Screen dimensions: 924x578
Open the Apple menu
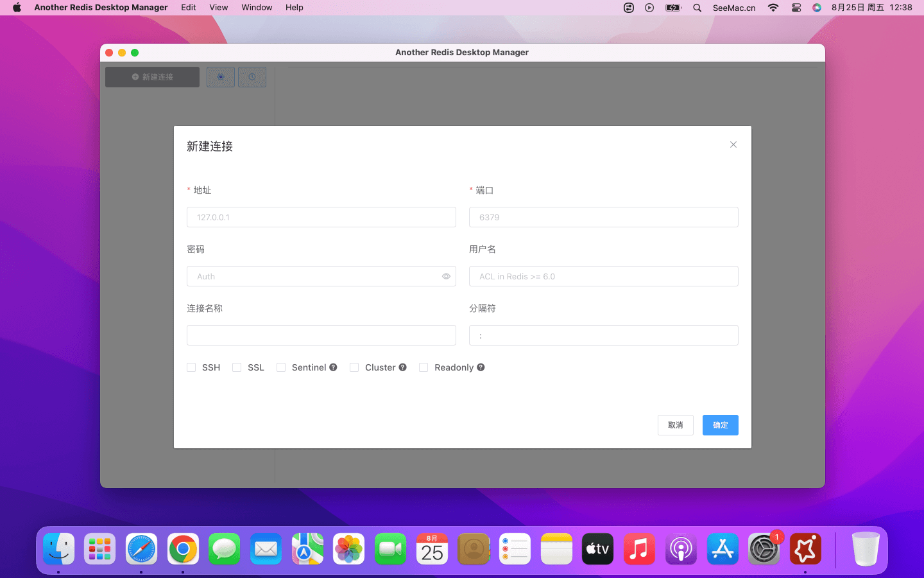click(17, 8)
